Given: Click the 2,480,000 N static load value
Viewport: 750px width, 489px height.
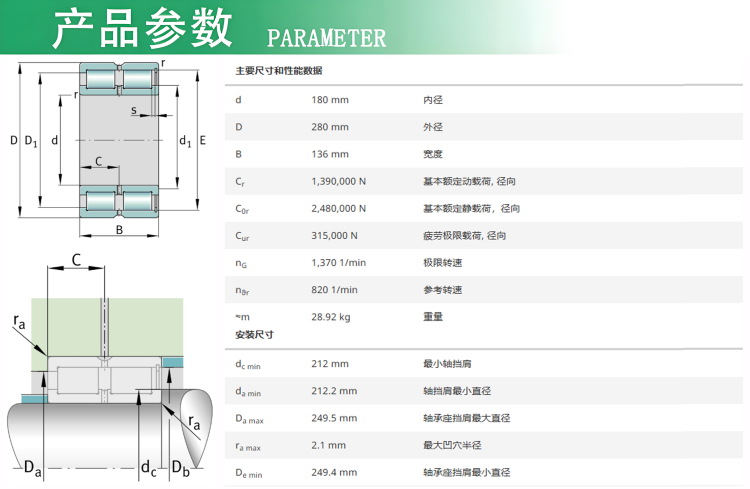Looking at the screenshot, I should (x=339, y=208).
